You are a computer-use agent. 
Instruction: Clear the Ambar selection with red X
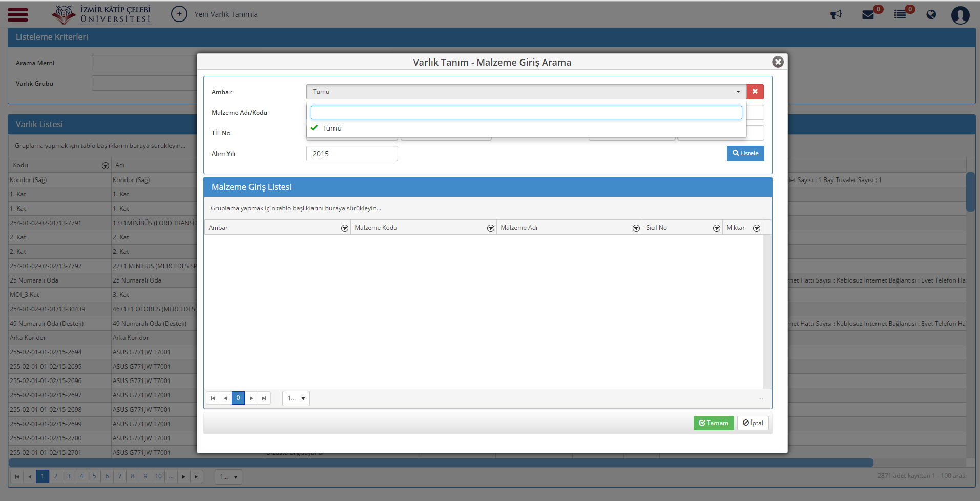click(755, 92)
